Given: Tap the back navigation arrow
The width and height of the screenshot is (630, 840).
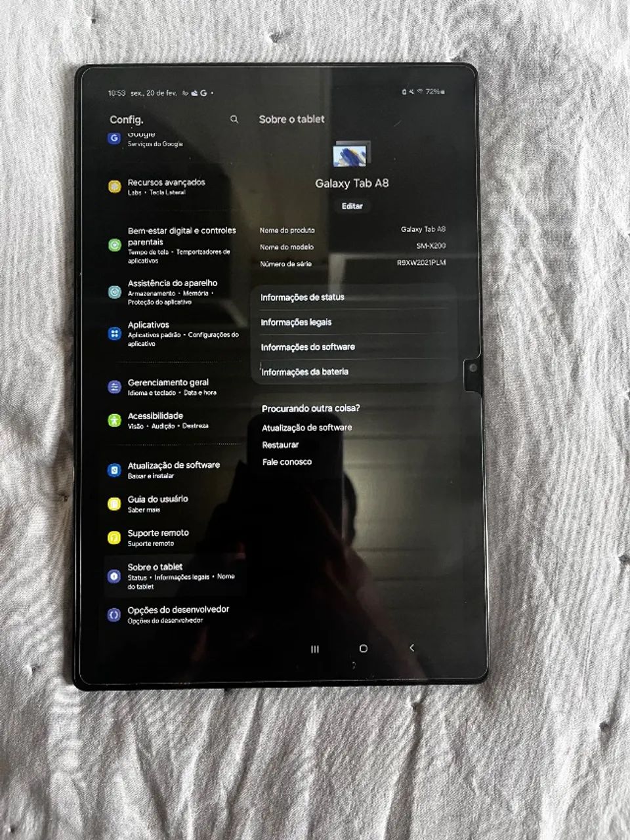Looking at the screenshot, I should click(411, 648).
